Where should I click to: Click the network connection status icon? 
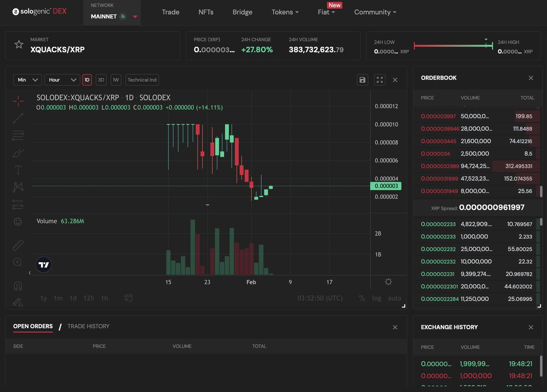pos(123,16)
